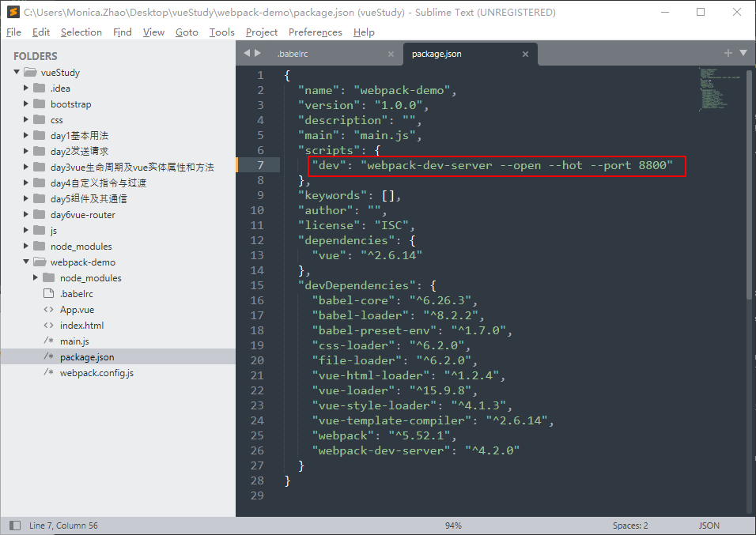
Task: Click the FOLDERS sidebar heading
Action: click(x=36, y=56)
